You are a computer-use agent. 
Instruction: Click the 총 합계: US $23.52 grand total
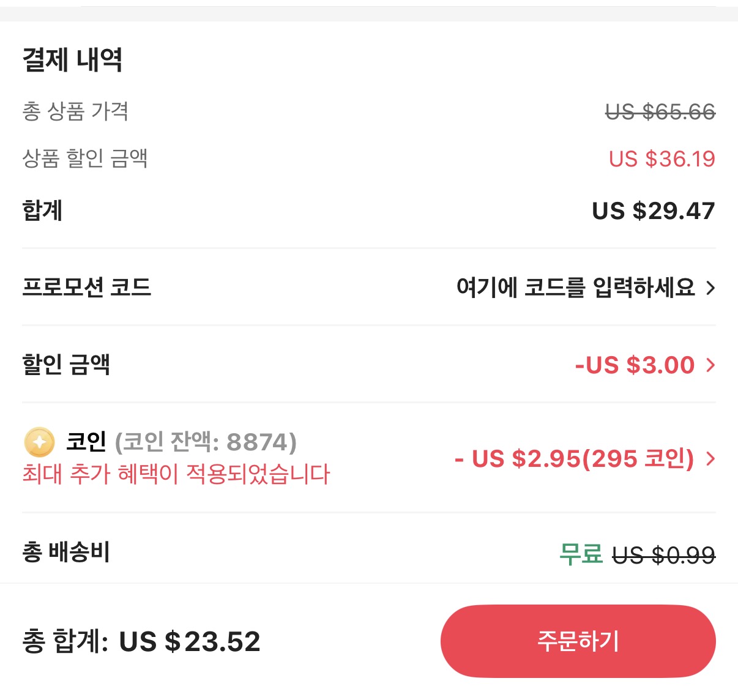point(140,641)
